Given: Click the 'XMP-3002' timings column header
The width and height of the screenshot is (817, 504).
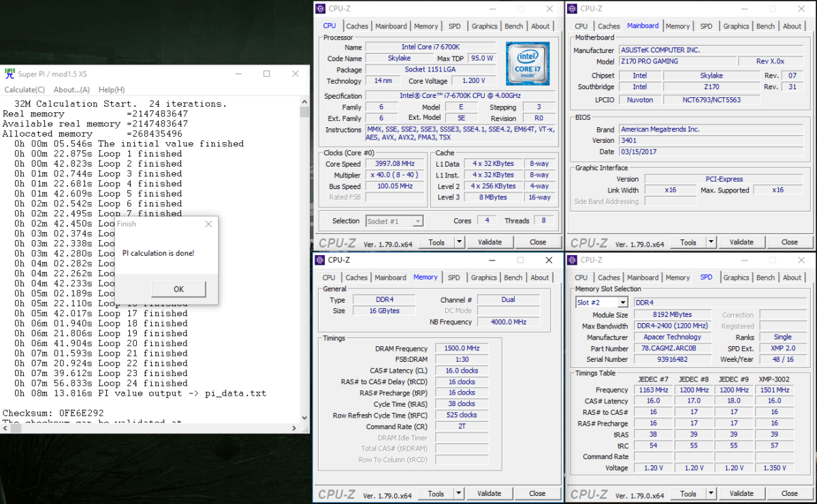Looking at the screenshot, I should click(x=775, y=379).
